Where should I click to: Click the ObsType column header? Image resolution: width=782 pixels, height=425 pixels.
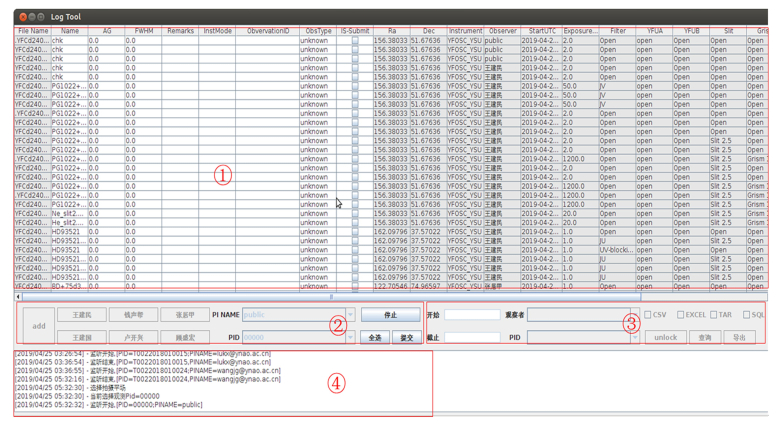[x=318, y=31]
